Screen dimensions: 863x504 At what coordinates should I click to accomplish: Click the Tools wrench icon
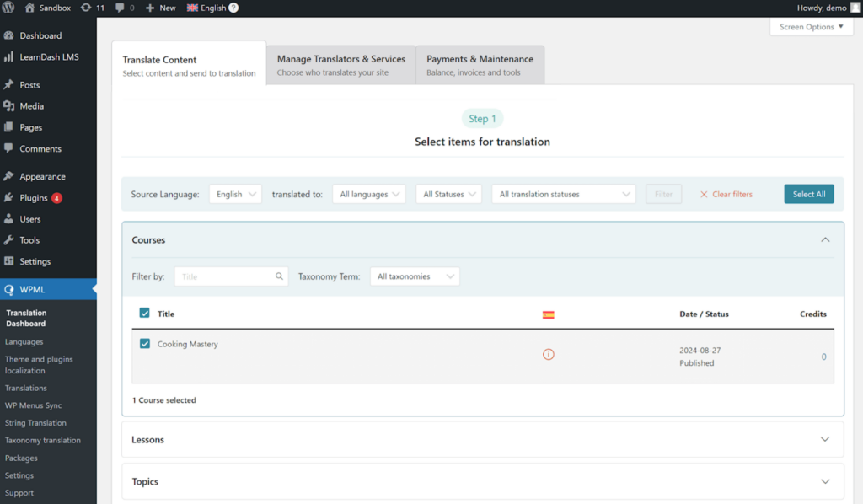(x=8, y=240)
